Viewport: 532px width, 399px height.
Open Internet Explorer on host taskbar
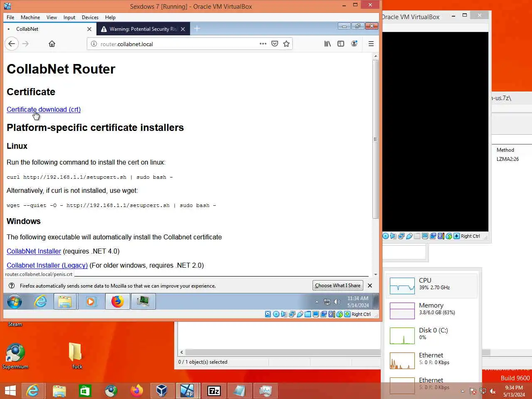point(33,391)
